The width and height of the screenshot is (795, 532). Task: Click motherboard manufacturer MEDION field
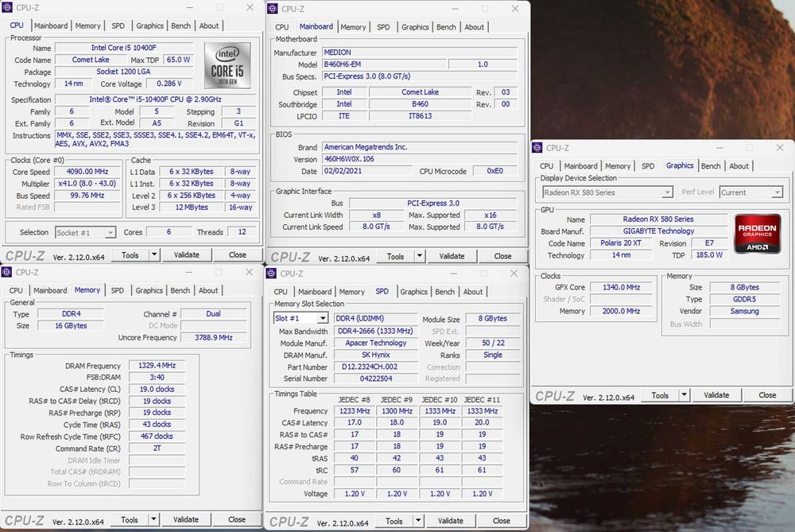click(419, 52)
